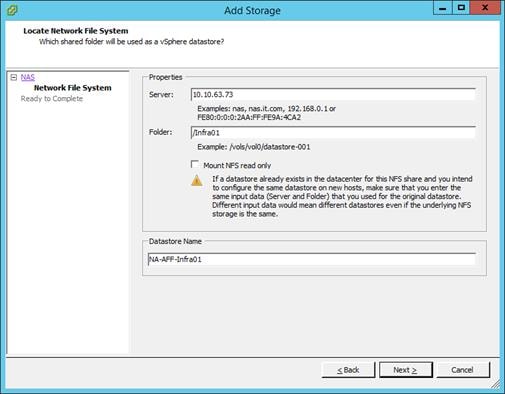The image size is (505, 394).
Task: Click the 'Examples: nas, nas.it.com' hint text
Action: [x=266, y=113]
